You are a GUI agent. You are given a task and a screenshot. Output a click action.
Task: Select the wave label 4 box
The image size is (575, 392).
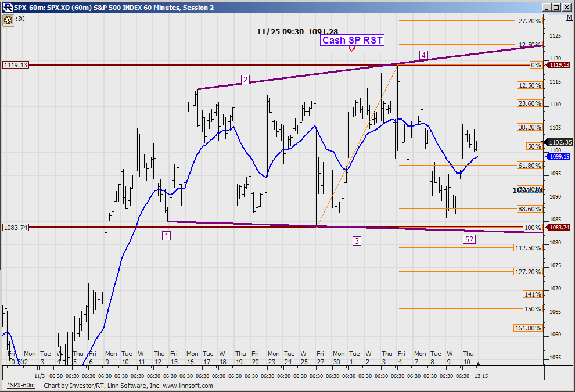(x=424, y=55)
